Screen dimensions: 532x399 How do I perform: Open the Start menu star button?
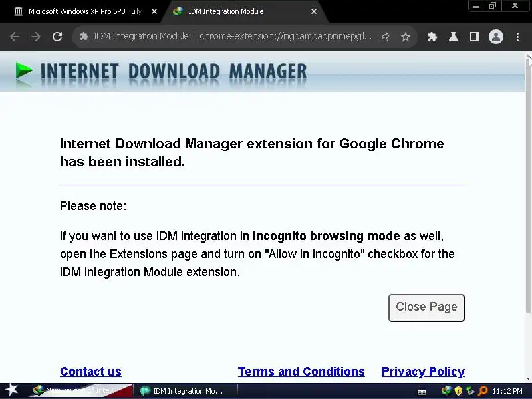[12, 390]
